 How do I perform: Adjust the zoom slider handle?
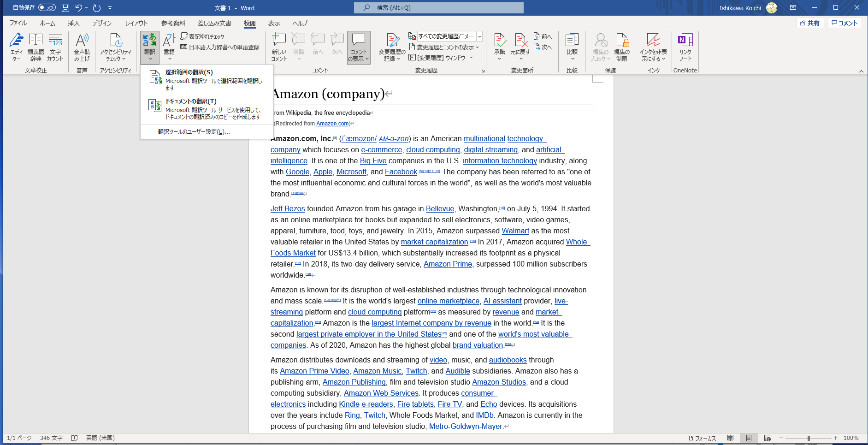[809, 438]
